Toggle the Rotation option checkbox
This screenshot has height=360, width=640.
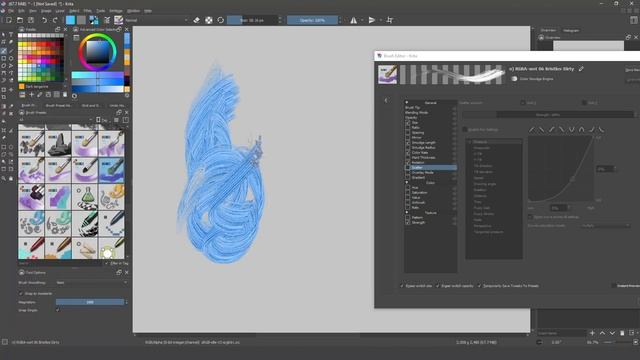pyautogui.click(x=407, y=162)
